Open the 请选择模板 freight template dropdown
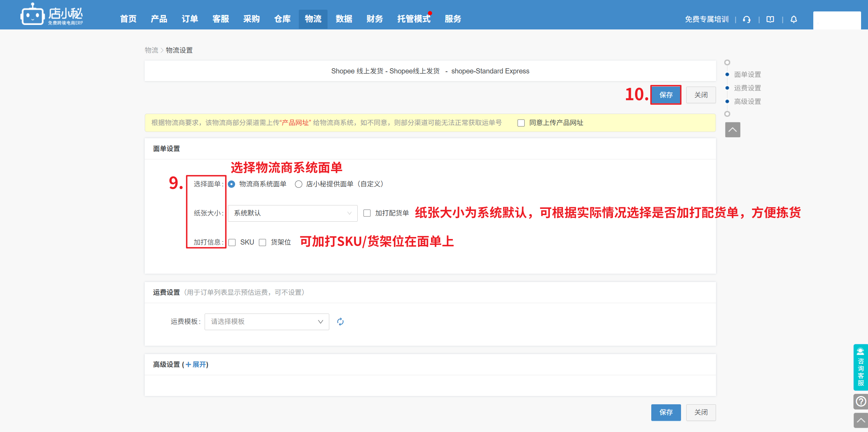Viewport: 868px width, 432px height. (267, 322)
